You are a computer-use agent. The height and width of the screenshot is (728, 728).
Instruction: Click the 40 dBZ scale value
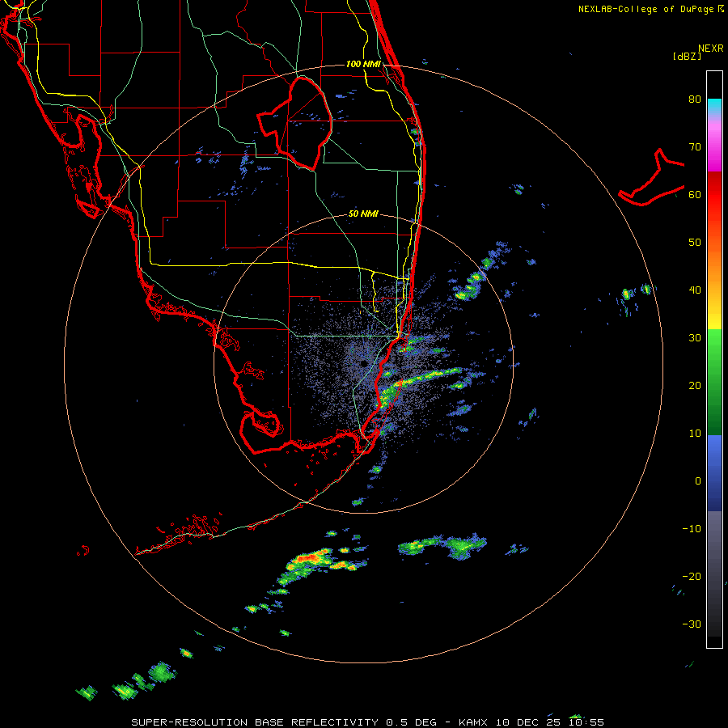(x=695, y=290)
